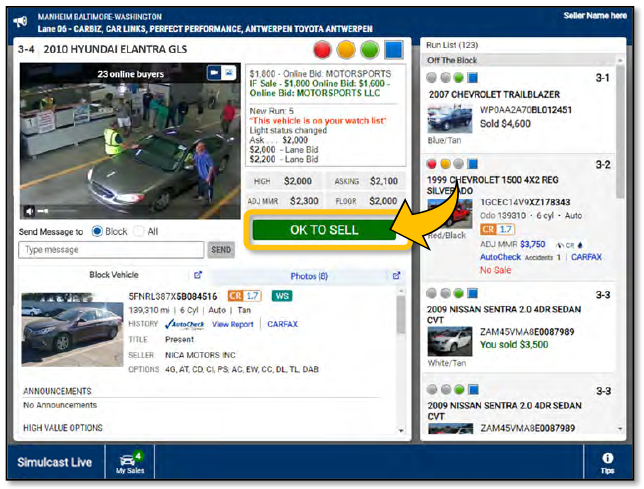The image size is (644, 489).
Task: Click the green status light
Action: click(369, 50)
